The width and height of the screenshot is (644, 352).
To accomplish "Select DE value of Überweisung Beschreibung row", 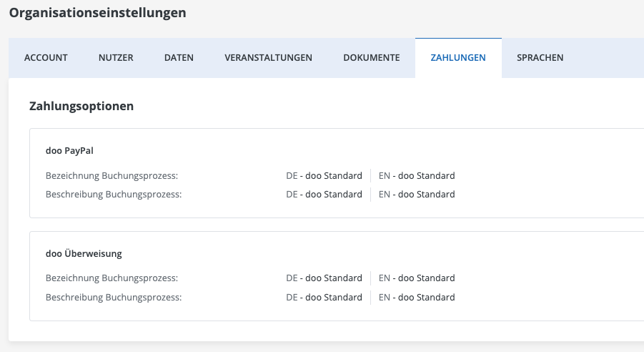I will (x=324, y=297).
